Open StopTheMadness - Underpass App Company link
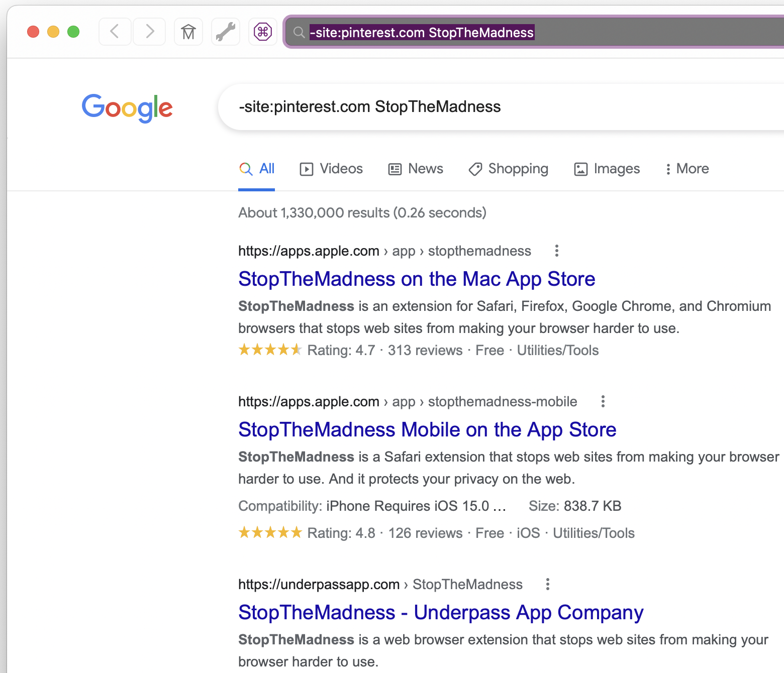 441,613
